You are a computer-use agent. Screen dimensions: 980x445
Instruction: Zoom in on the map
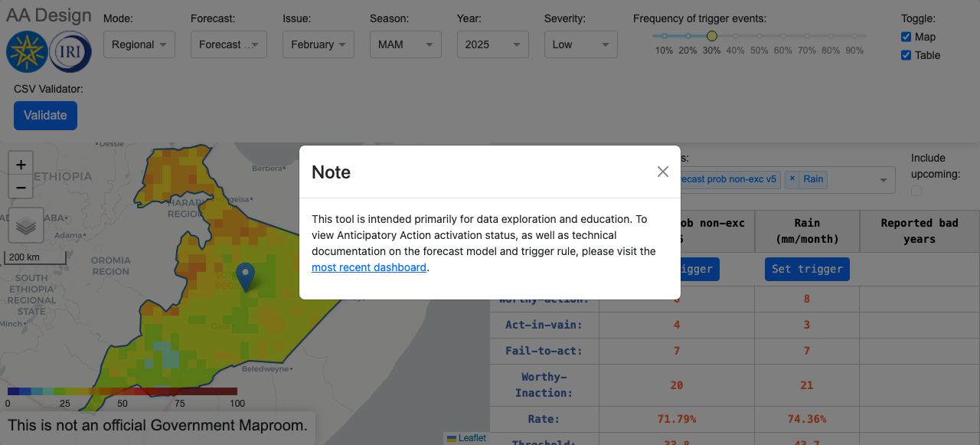coord(20,164)
